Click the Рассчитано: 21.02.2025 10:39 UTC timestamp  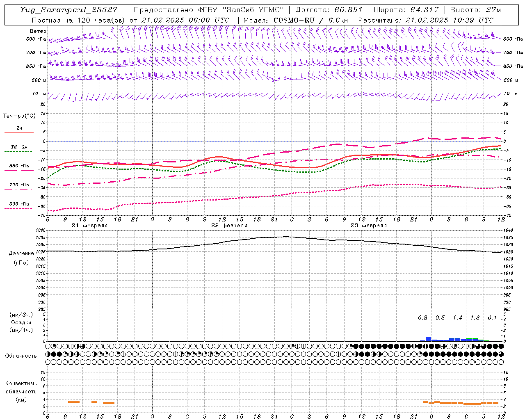pyautogui.click(x=426, y=20)
